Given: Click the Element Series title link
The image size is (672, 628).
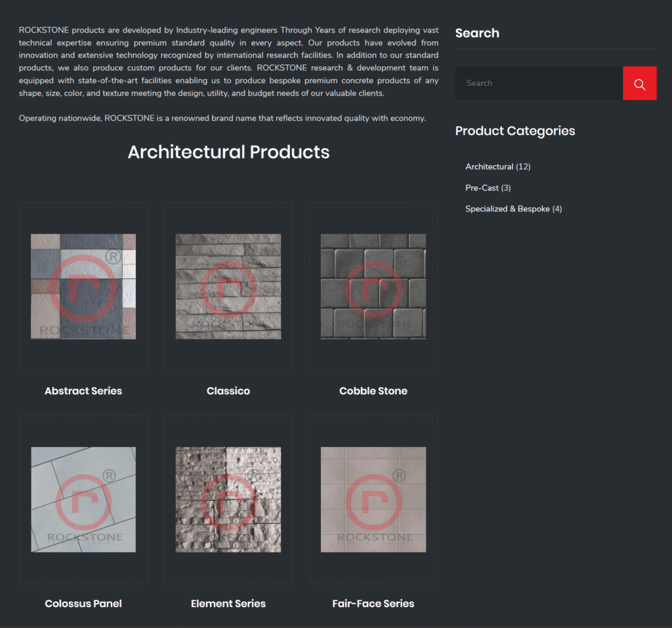Looking at the screenshot, I should [x=228, y=603].
